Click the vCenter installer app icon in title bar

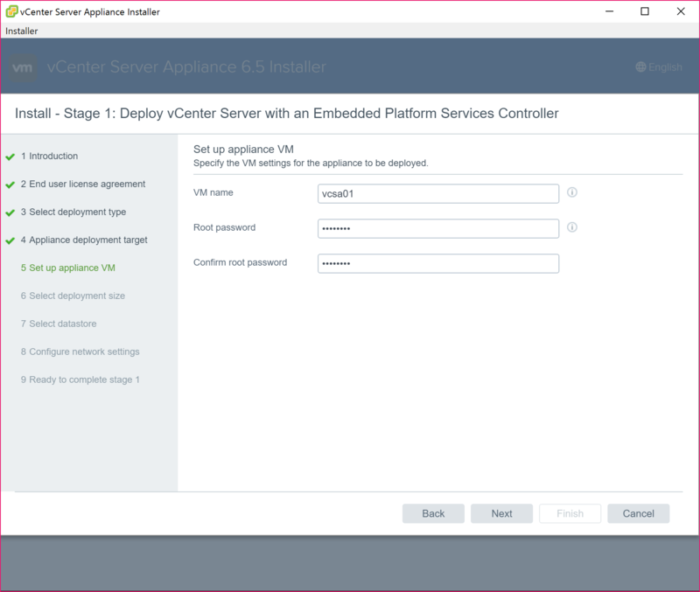[11, 11]
